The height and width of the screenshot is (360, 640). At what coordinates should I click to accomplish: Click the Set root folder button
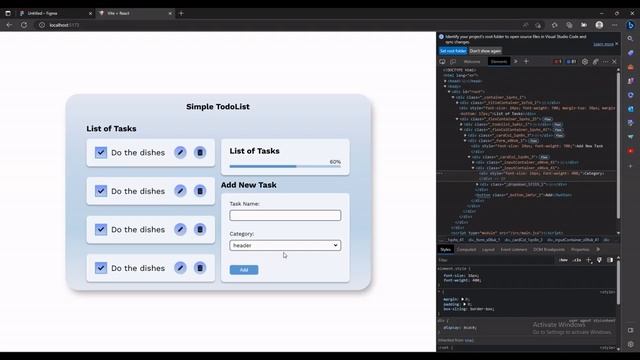point(453,51)
